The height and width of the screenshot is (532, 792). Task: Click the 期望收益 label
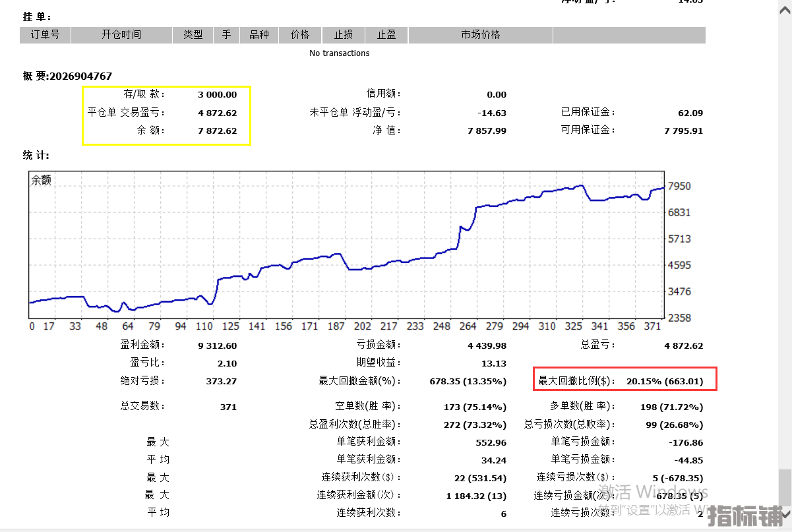(x=379, y=363)
